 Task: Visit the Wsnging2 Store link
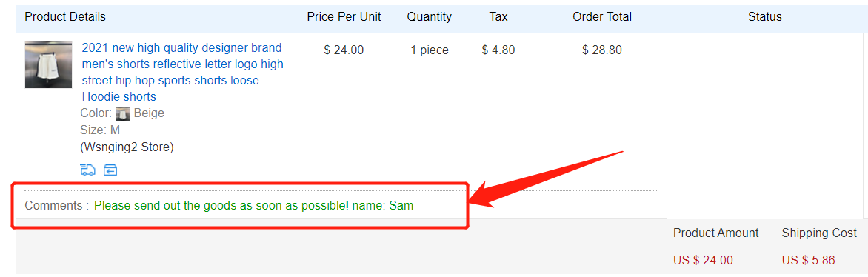[127, 147]
